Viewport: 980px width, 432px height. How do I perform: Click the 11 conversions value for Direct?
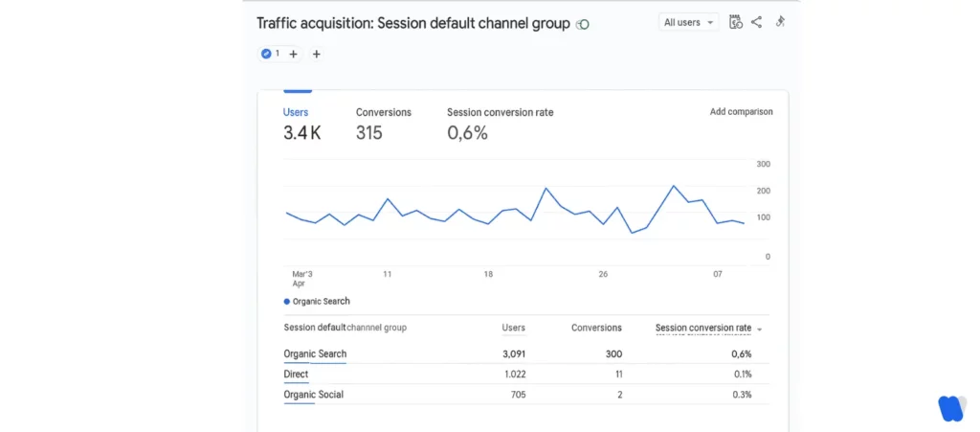pos(617,374)
